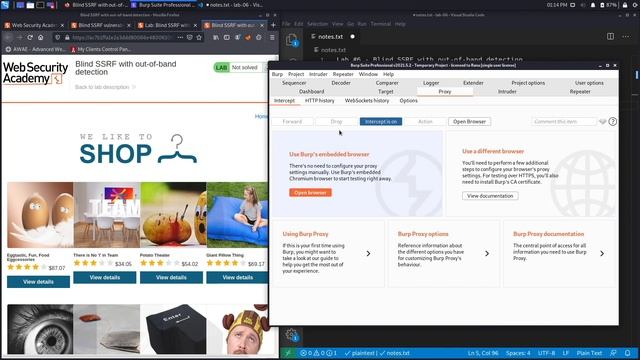View details of Eggtastic Fun Food product
The image size is (640, 360).
tap(38, 282)
